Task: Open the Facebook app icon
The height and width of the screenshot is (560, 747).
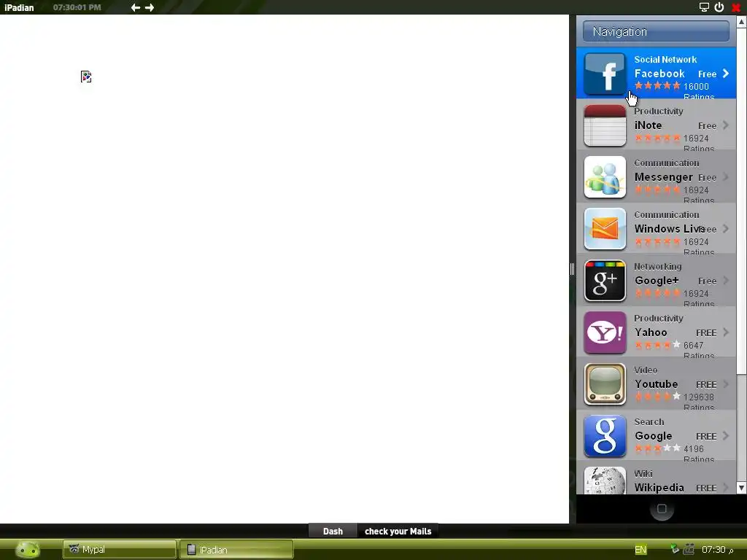Action: point(605,74)
